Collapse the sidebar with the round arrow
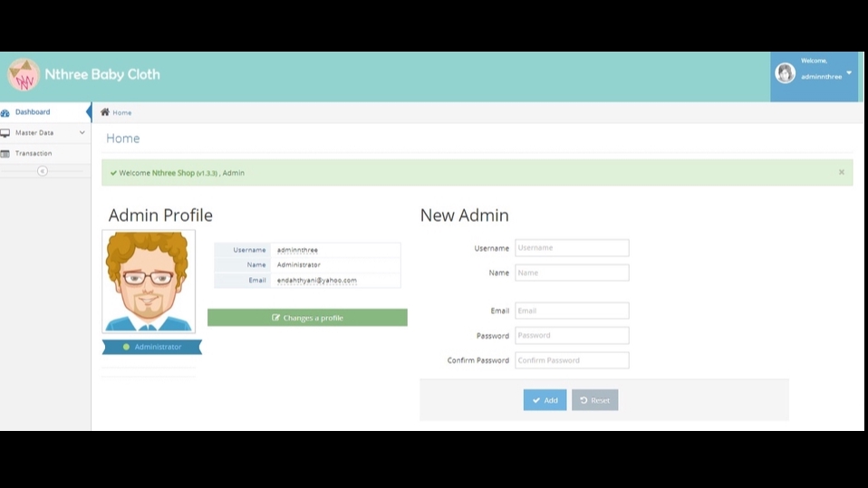Image resolution: width=868 pixels, height=488 pixels. [42, 171]
